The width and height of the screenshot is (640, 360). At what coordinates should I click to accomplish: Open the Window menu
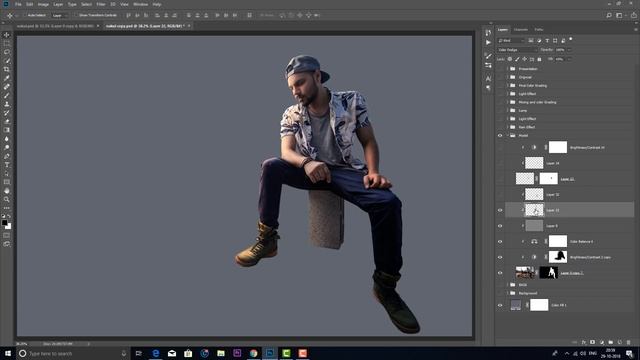point(140,4)
